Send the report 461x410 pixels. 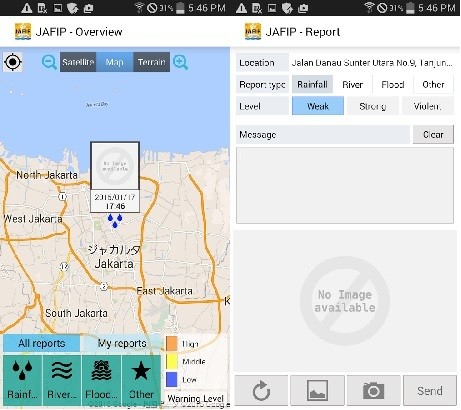click(x=430, y=390)
